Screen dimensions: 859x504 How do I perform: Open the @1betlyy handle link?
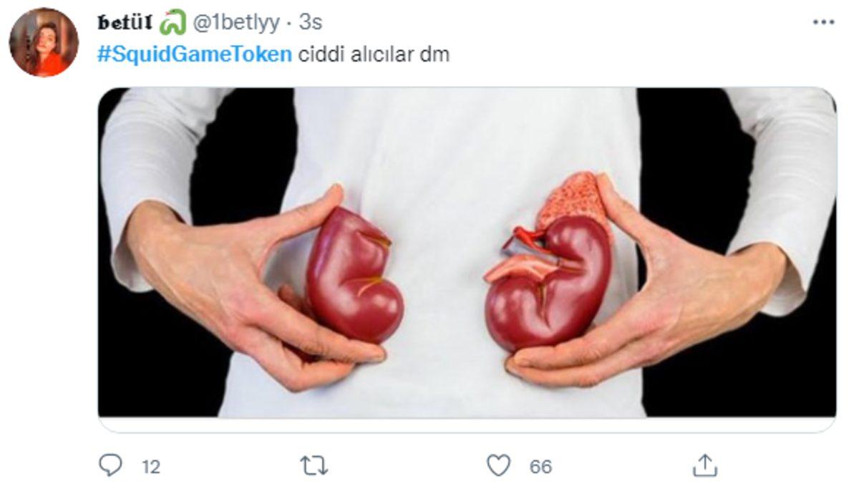click(234, 23)
